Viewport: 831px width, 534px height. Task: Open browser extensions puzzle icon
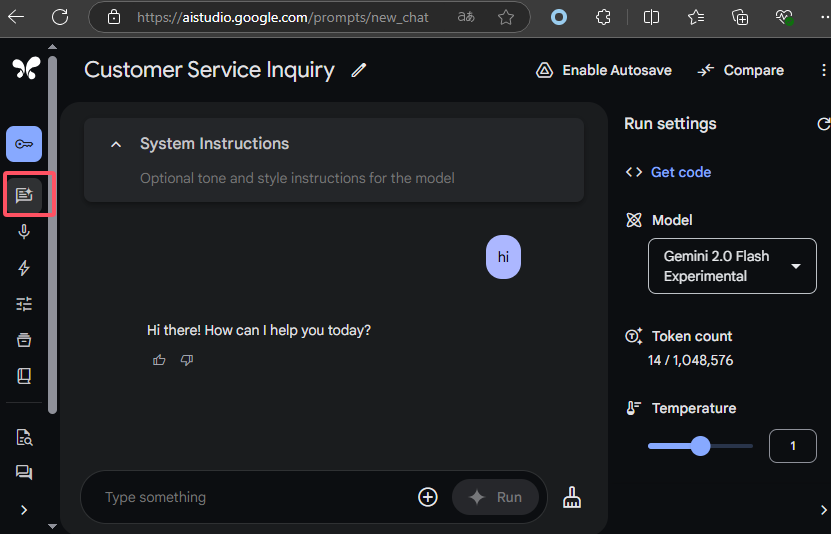point(603,17)
